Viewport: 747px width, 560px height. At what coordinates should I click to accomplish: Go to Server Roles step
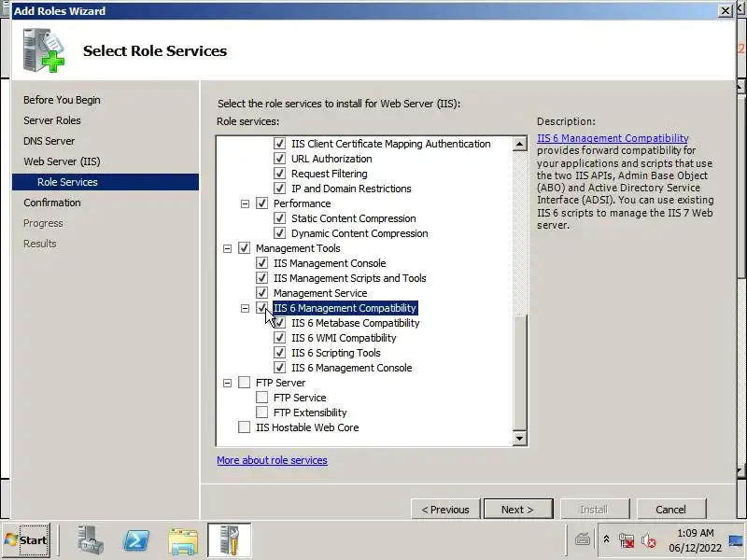pyautogui.click(x=52, y=120)
